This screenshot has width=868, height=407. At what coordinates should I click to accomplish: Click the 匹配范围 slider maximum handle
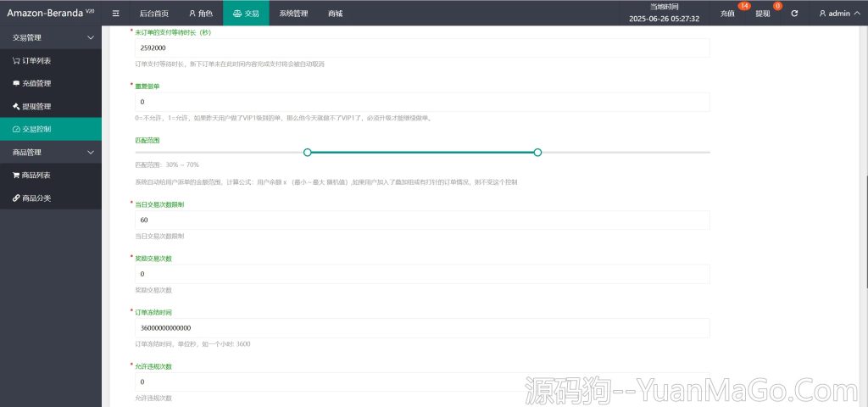tap(537, 153)
